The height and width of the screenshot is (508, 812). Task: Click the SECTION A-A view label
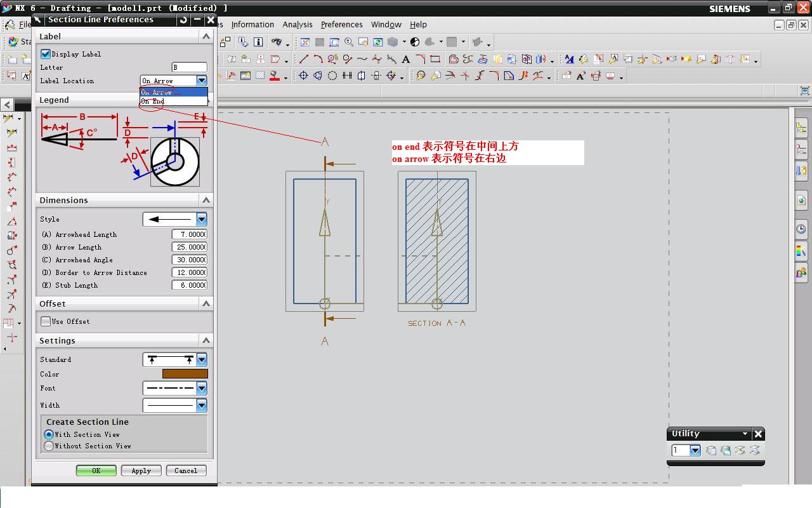click(436, 323)
